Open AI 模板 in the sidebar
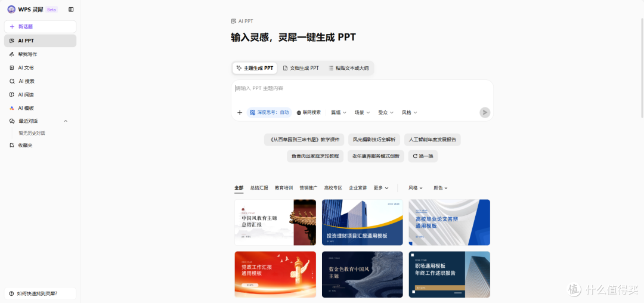The height and width of the screenshot is (303, 644). (x=41, y=108)
